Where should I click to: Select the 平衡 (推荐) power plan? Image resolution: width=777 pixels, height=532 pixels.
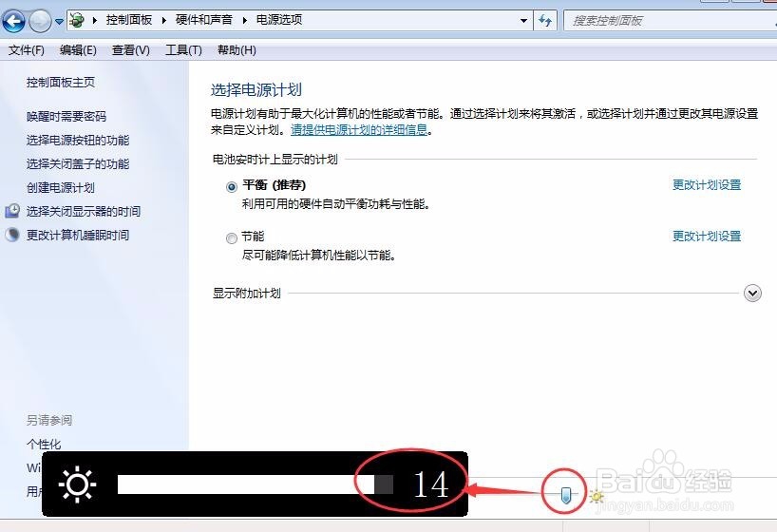pos(232,187)
